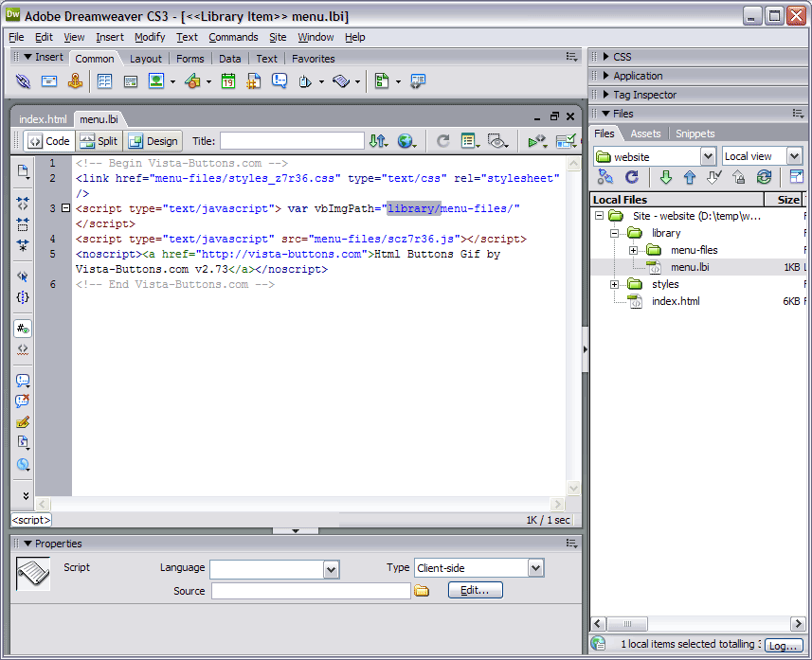812x660 pixels.
Task: Select the Forms insert tab
Action: [x=190, y=59]
